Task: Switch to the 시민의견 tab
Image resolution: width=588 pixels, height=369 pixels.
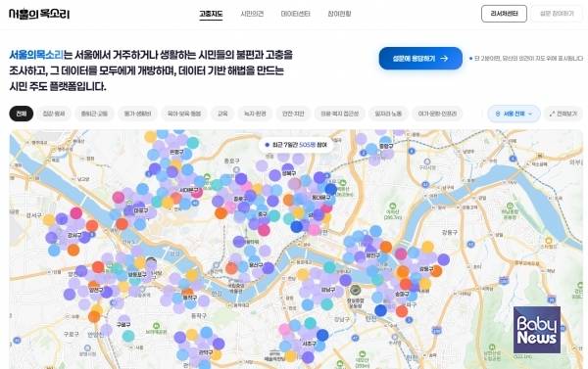Action: coord(252,14)
